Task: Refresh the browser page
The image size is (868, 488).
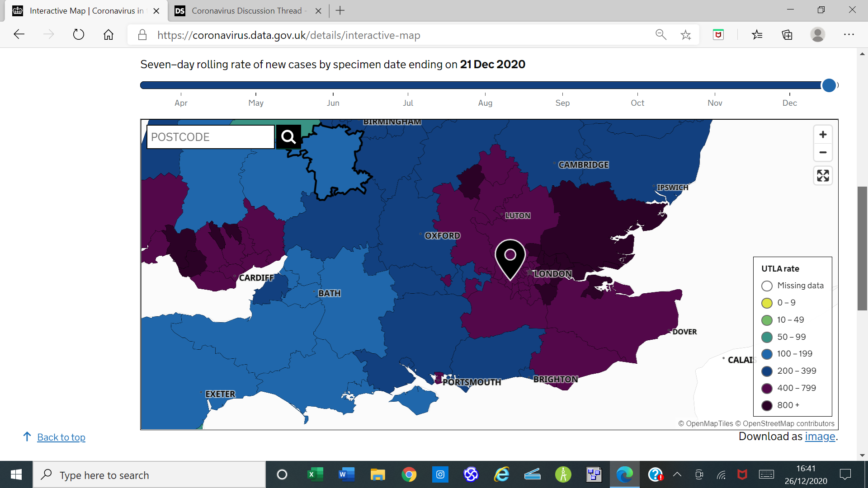Action: [79, 35]
